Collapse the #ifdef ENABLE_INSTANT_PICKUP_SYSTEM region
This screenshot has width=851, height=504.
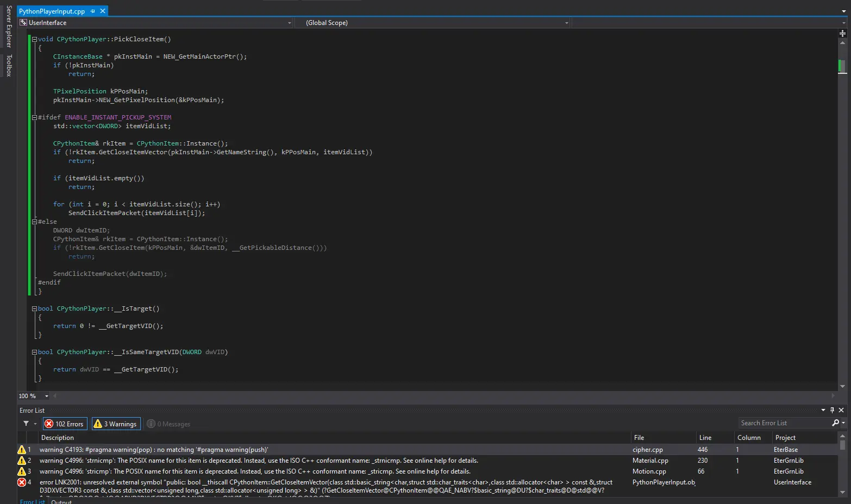click(x=34, y=117)
